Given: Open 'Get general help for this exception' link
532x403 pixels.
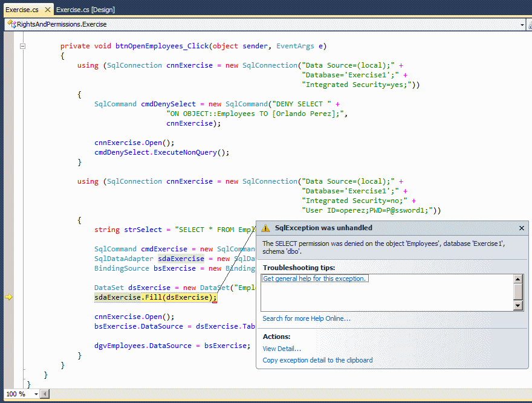Looking at the screenshot, I should tap(315, 279).
